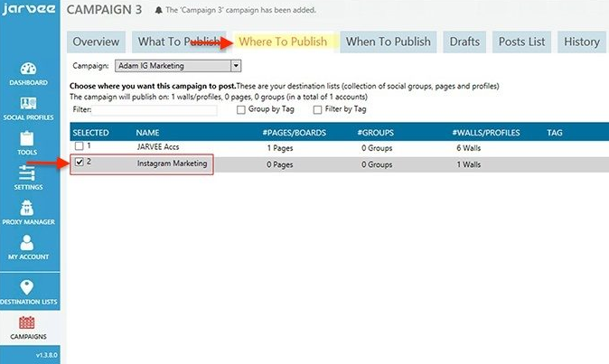
Task: Click the 'Adam IG Marketing' campaign value
Action: click(x=151, y=66)
